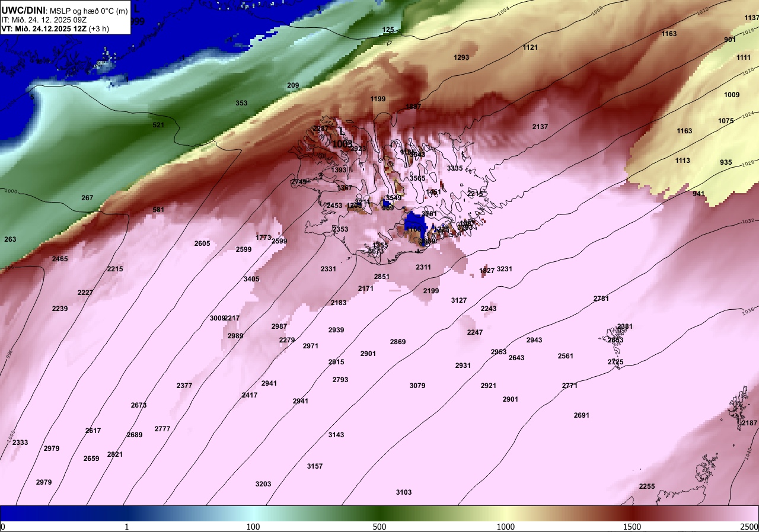Viewport: 759px width, 532px height.
Task: Click the freezing level value 1075
Action: tap(726, 121)
